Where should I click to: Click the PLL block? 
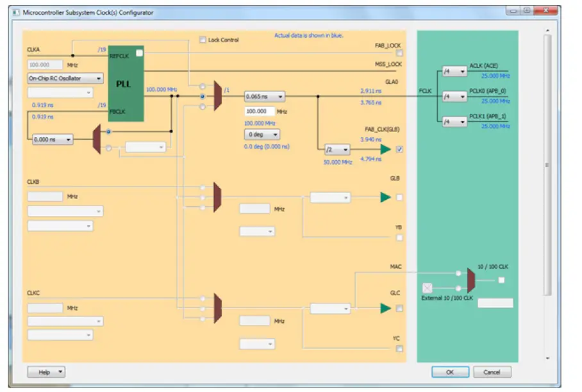126,83
